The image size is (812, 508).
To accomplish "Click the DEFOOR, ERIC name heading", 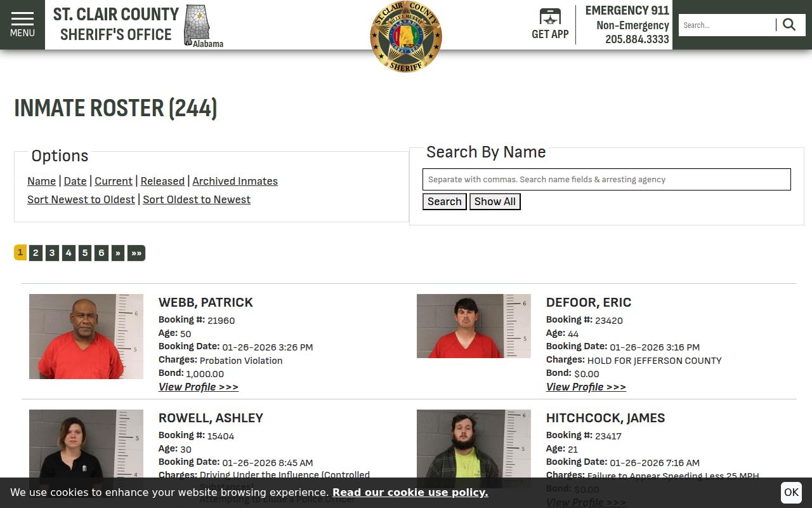I will coord(589,302).
